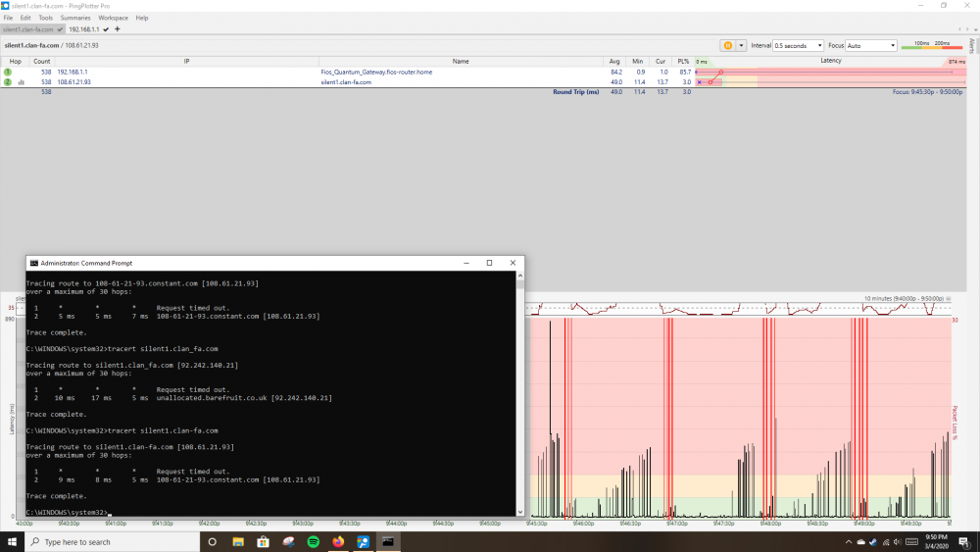
Task: Click the Round Trip (ms) summary label
Action: [x=575, y=92]
